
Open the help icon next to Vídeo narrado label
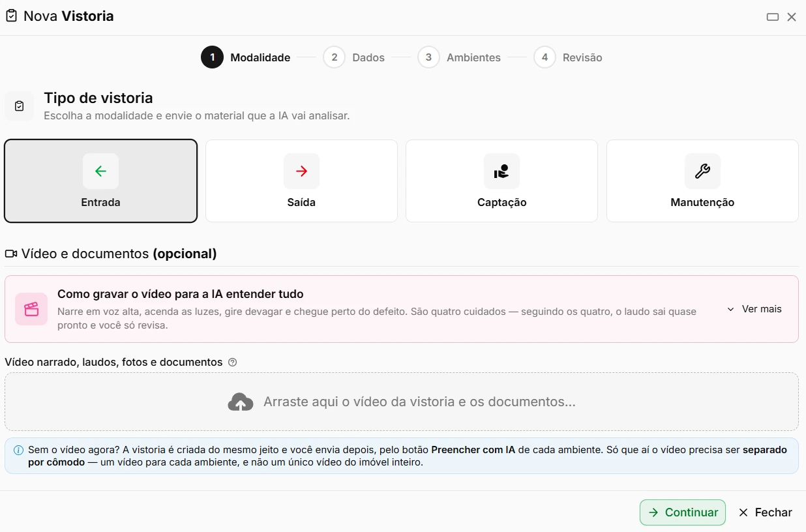point(233,362)
